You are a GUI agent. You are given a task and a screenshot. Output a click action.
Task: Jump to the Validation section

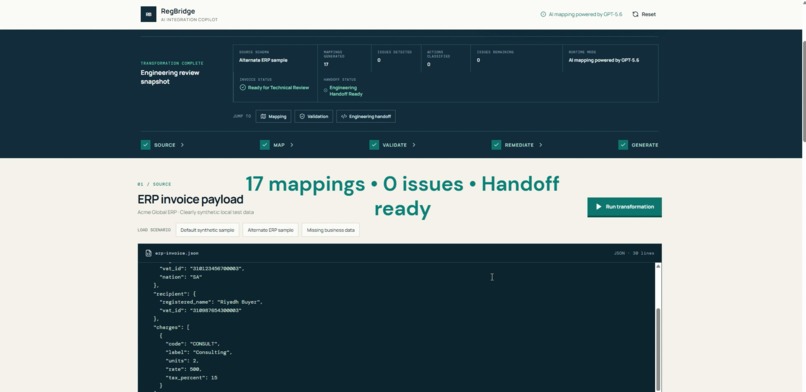tap(314, 117)
